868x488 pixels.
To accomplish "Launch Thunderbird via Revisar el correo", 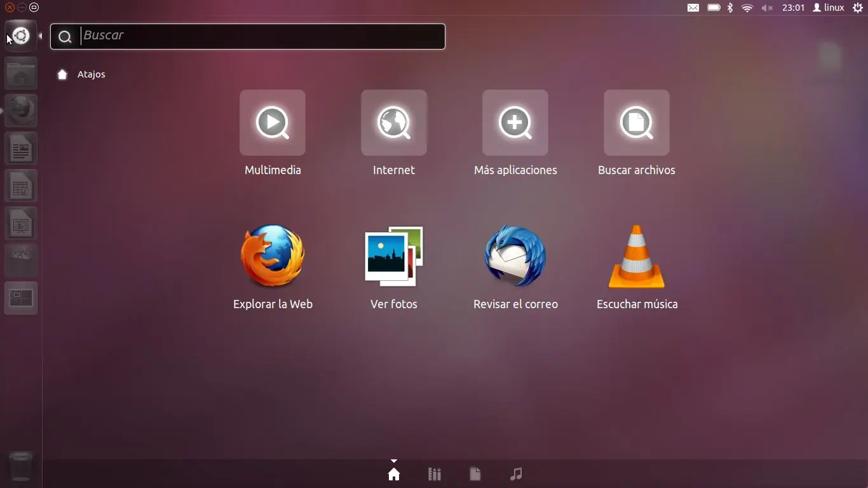I will pos(515,256).
